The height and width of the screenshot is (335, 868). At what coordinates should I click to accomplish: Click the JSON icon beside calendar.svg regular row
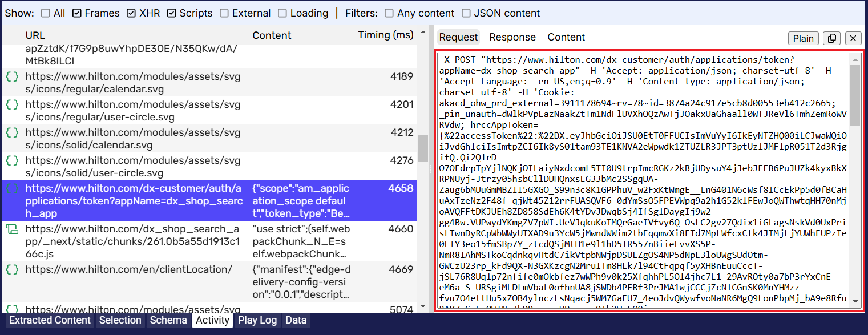point(12,76)
